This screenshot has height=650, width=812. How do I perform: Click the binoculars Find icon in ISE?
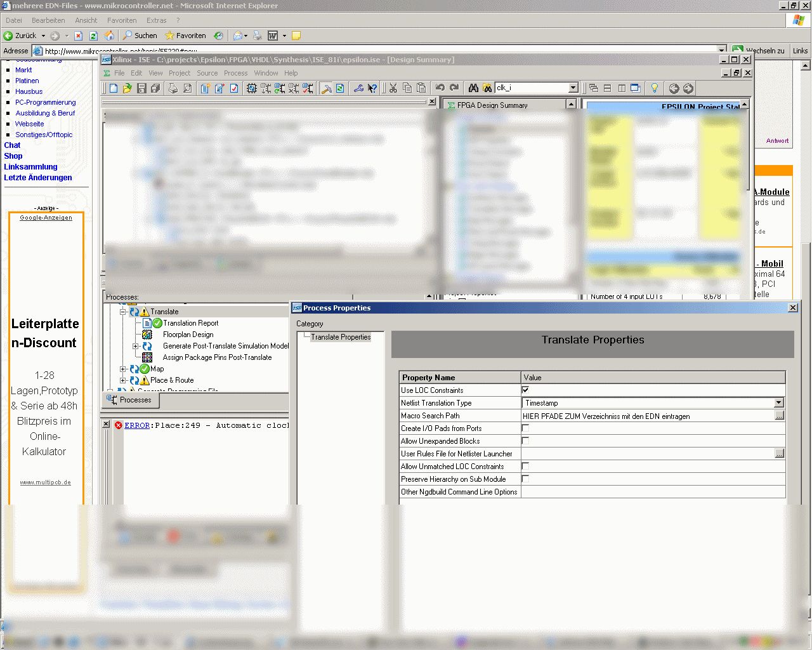pyautogui.click(x=473, y=88)
